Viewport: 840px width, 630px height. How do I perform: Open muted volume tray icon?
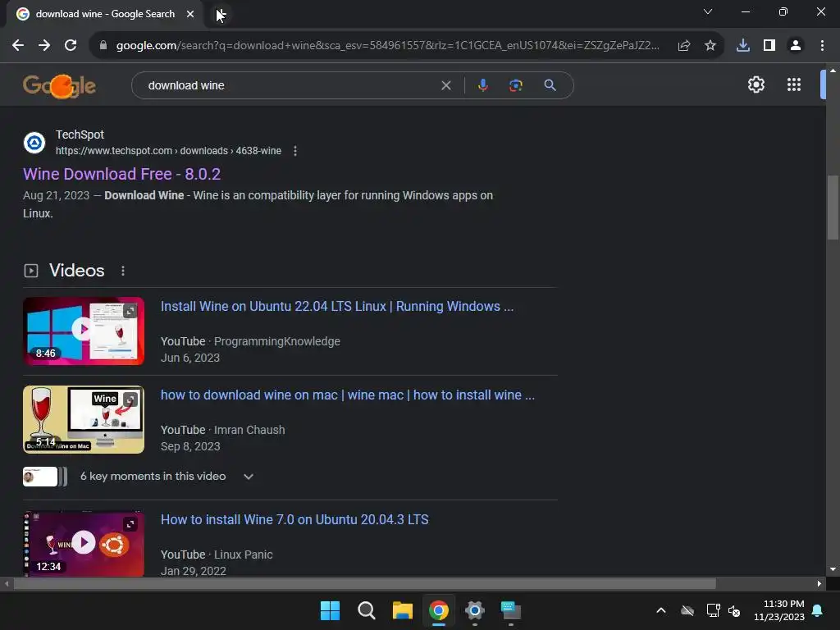click(x=734, y=610)
